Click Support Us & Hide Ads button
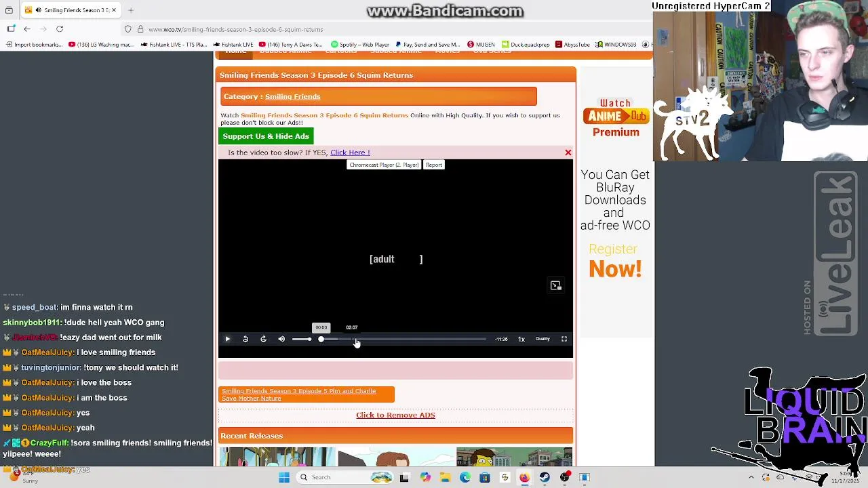Image resolution: width=868 pixels, height=488 pixels. coord(266,136)
